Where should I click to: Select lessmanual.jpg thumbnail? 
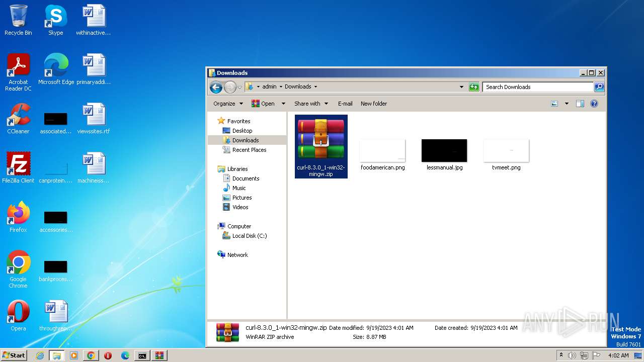444,151
